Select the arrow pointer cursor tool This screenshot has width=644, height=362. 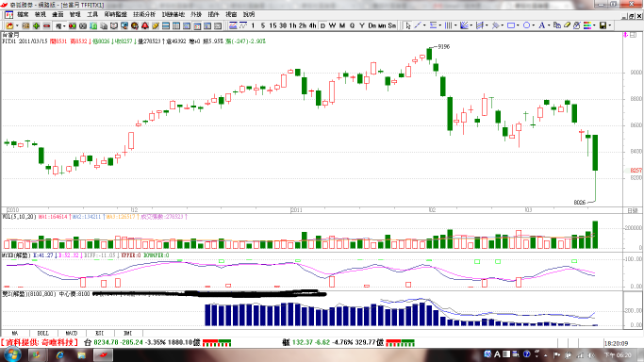point(408,25)
